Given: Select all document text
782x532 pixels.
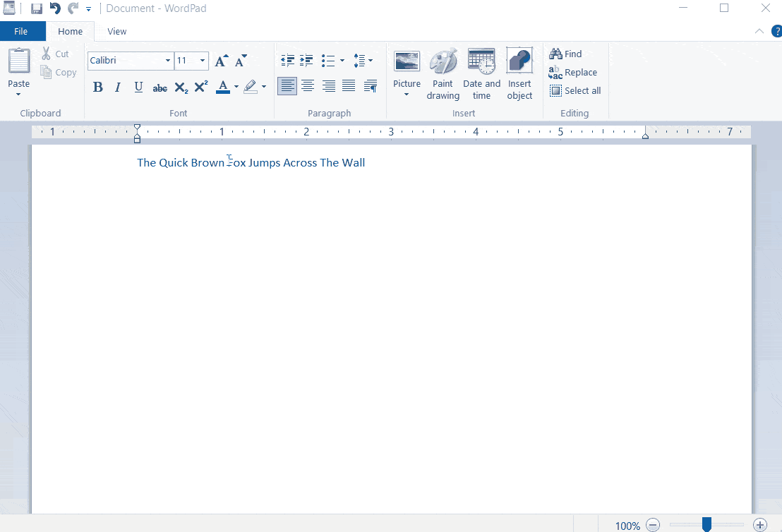Looking at the screenshot, I should pos(575,90).
